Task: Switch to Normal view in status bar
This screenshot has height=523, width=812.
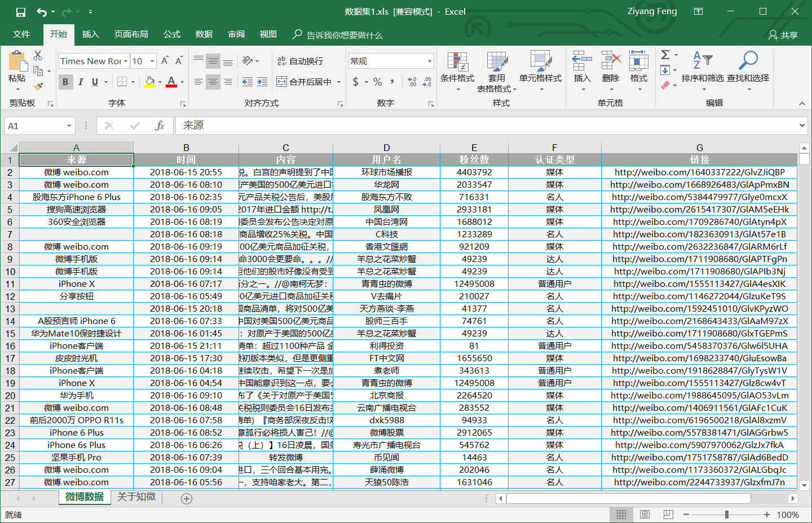Action: click(621, 515)
